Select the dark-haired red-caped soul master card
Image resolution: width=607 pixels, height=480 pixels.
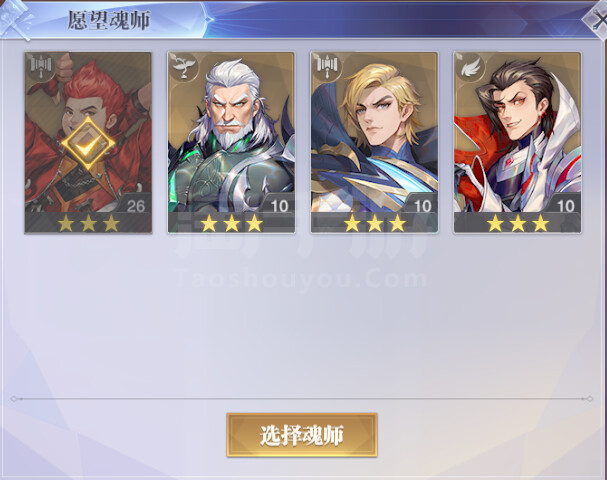pyautogui.click(x=518, y=142)
